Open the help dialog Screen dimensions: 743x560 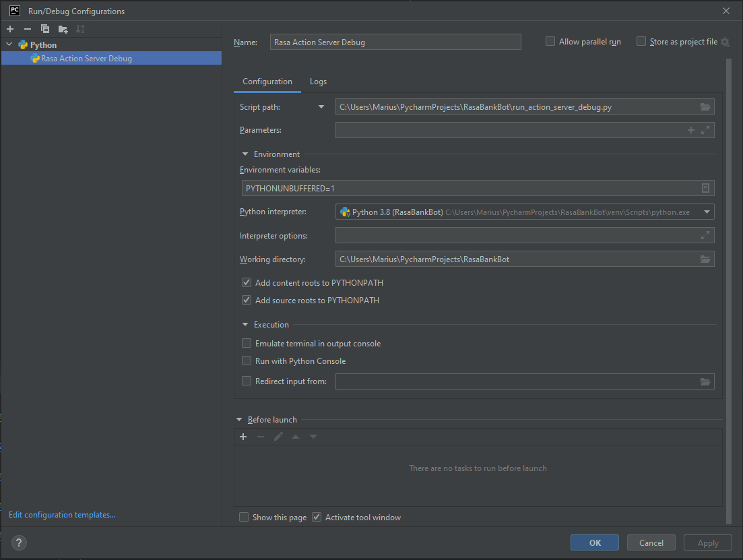pyautogui.click(x=18, y=542)
